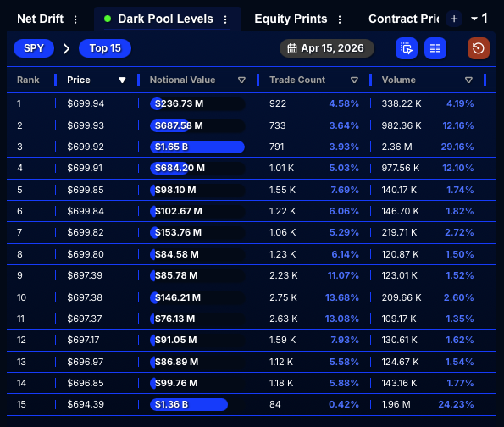Click the SPY ticker pill

coord(34,48)
